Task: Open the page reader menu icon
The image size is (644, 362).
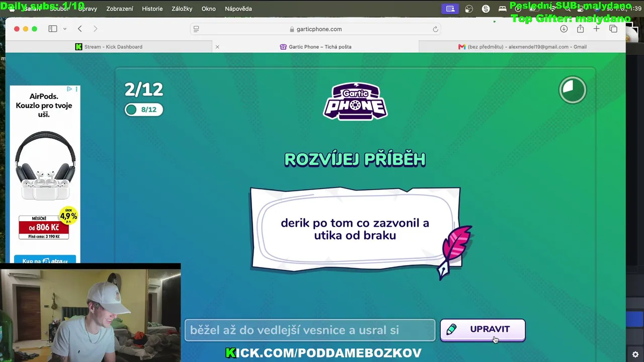Action: click(x=196, y=29)
